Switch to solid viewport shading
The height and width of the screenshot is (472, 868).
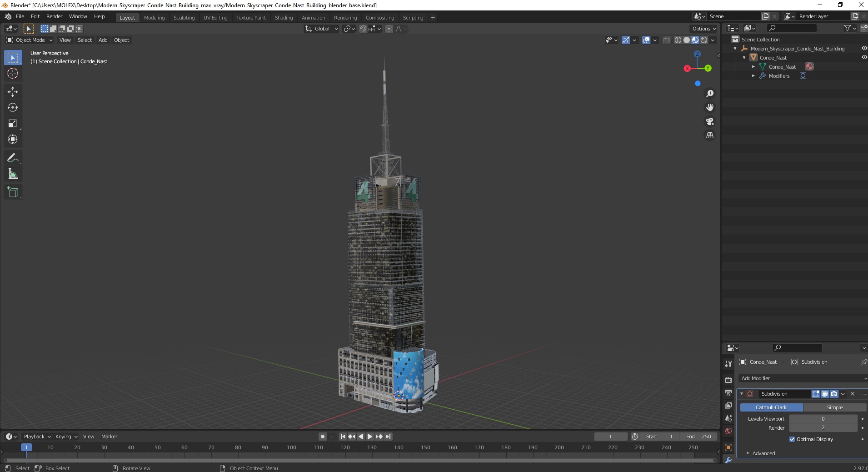(687, 40)
